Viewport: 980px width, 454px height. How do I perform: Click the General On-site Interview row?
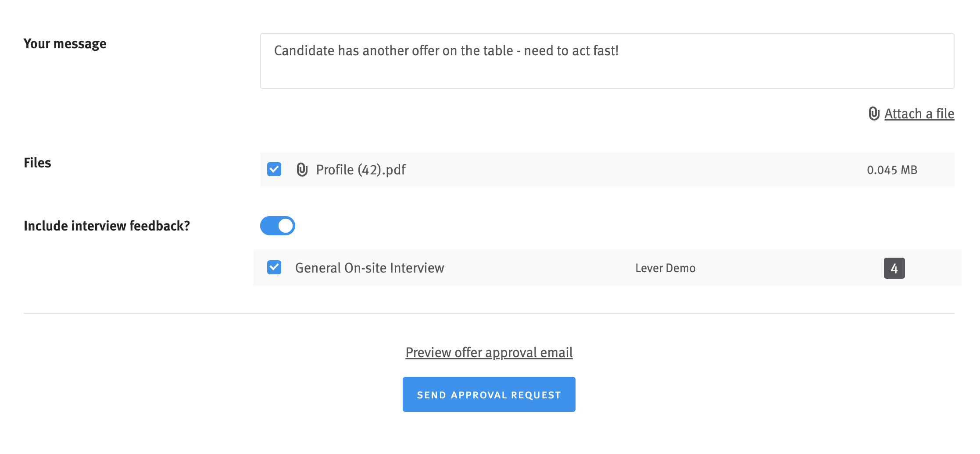pyautogui.click(x=526, y=268)
